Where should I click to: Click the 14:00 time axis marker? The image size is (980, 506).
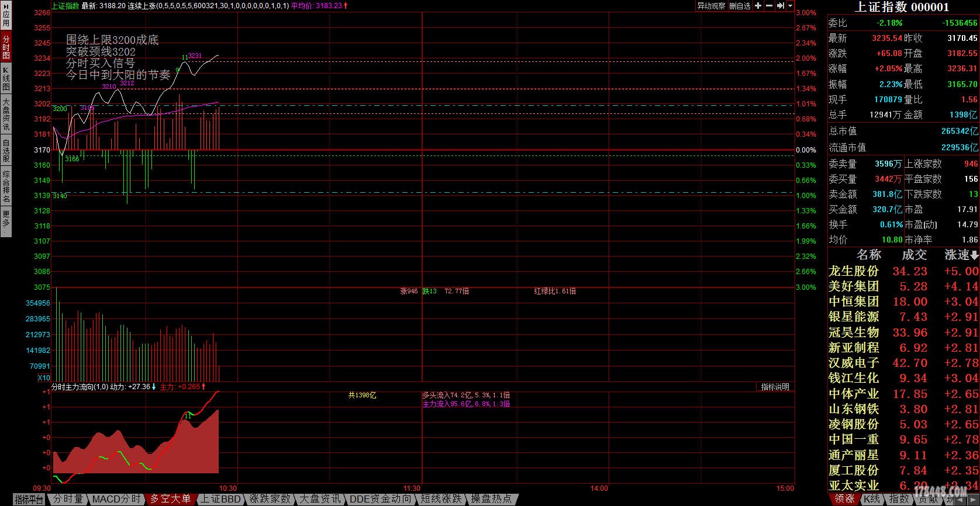coord(599,488)
